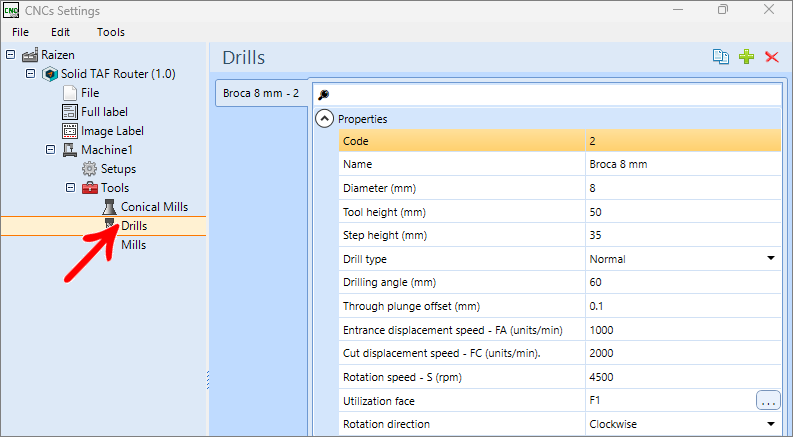Select the Broca 8 mm - 2 tab
Screen dimensions: 793x437
(261, 94)
